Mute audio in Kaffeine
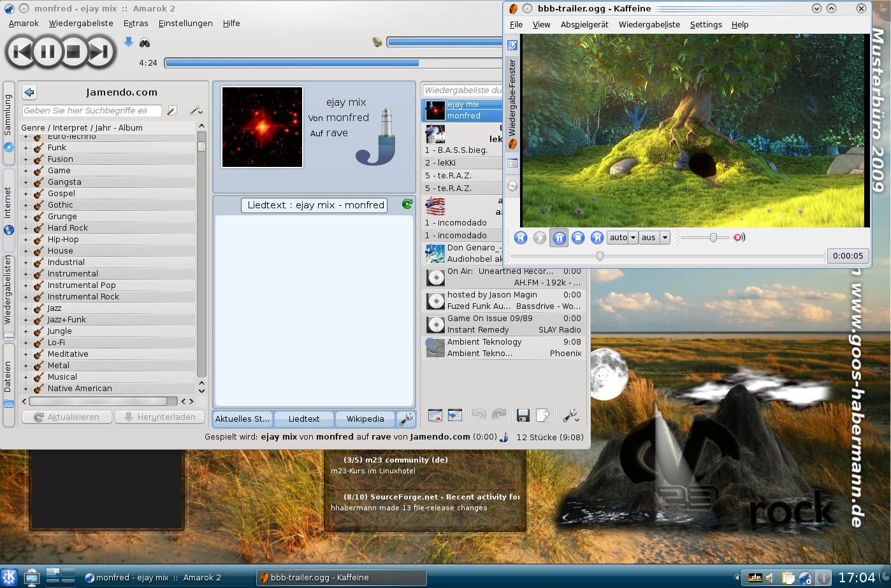Viewport: 891px width, 588px height. (x=739, y=237)
